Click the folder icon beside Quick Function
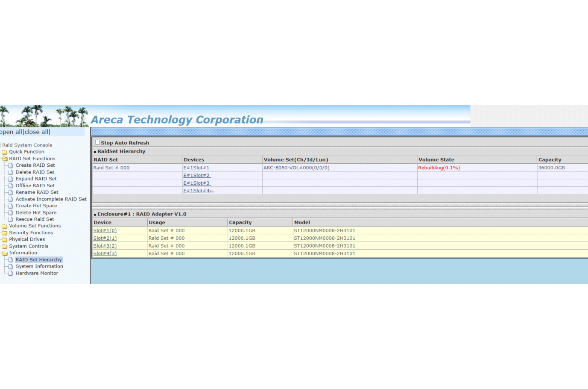 coord(5,151)
